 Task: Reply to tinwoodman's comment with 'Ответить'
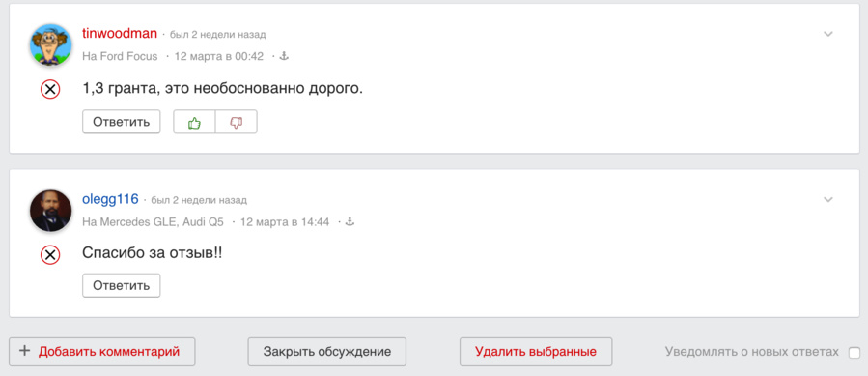[x=122, y=122]
